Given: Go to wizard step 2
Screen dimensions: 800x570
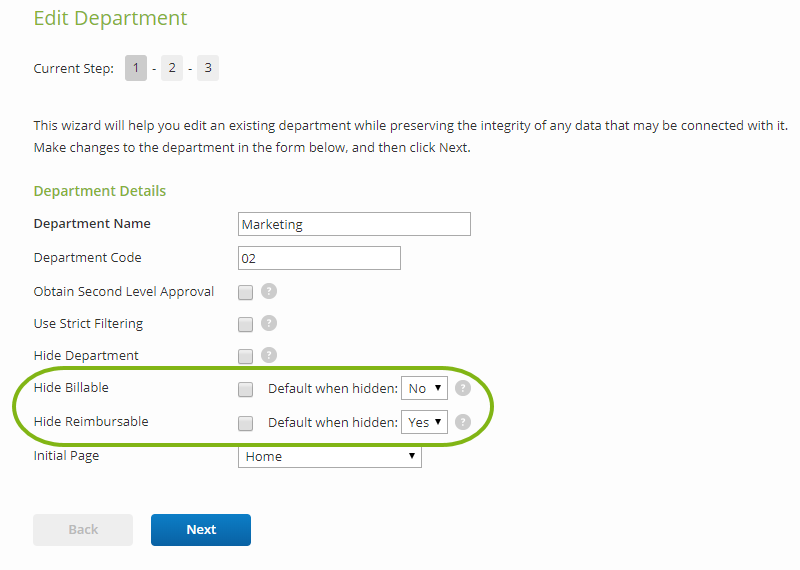Looking at the screenshot, I should click(x=172, y=68).
